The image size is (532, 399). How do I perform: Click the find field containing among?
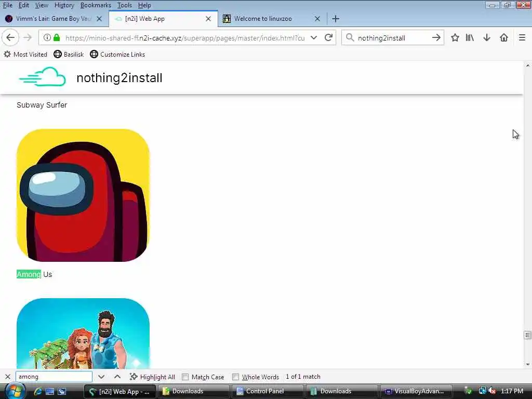[54, 377]
